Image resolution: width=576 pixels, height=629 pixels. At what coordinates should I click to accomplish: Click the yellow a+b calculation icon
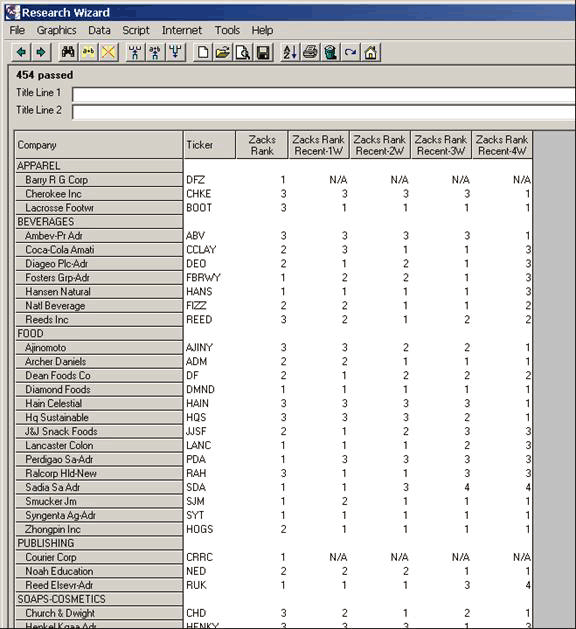coord(89,52)
